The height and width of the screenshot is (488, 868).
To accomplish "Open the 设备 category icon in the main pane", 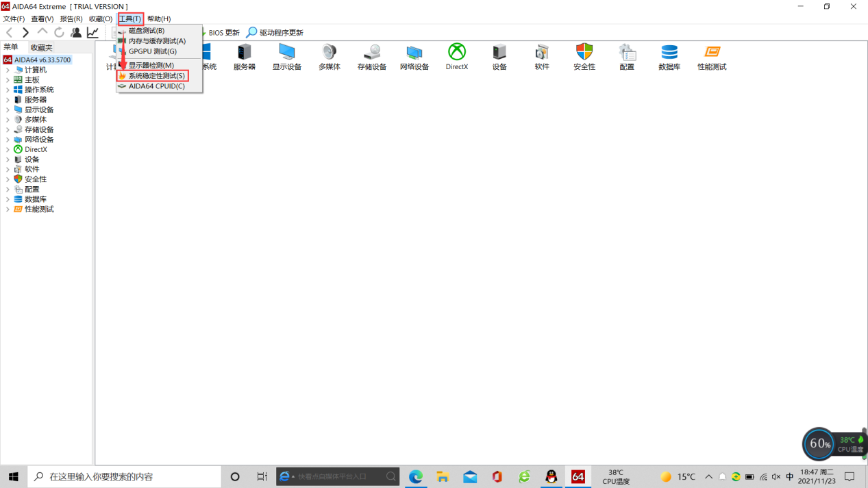I will [x=499, y=57].
